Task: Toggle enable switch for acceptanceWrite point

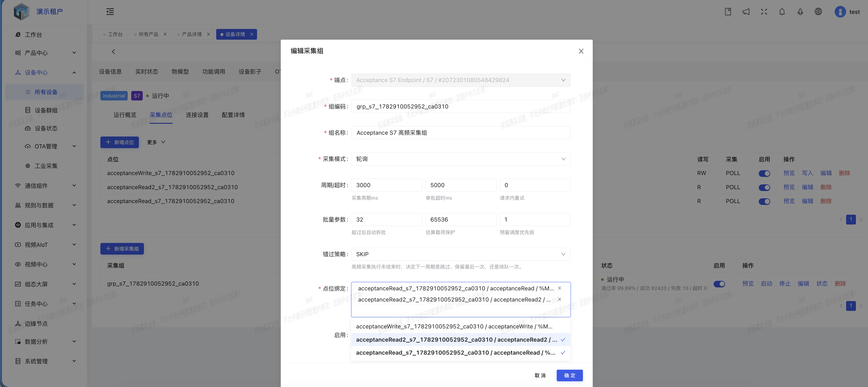Action: [x=764, y=173]
